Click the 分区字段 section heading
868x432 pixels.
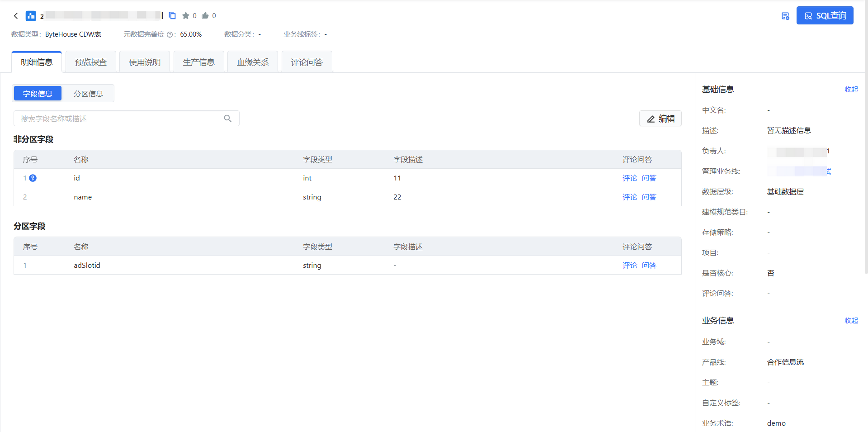tap(29, 226)
